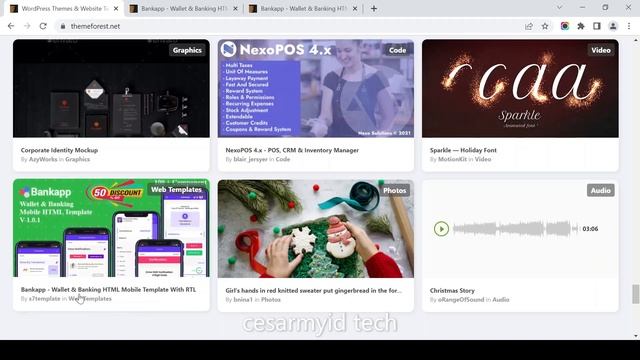Visit author blair_jersyer profile

pos(250,159)
